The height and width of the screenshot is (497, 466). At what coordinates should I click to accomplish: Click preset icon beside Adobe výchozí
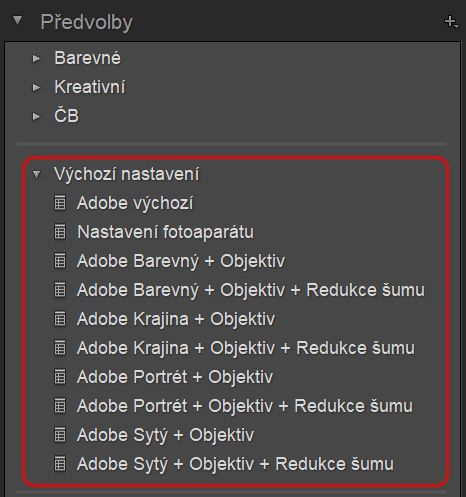[60, 203]
